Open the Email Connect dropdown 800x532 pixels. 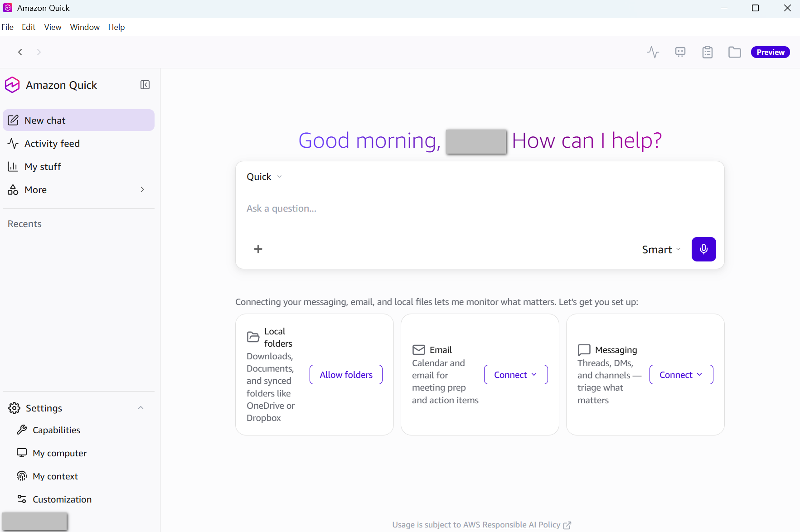tap(516, 375)
